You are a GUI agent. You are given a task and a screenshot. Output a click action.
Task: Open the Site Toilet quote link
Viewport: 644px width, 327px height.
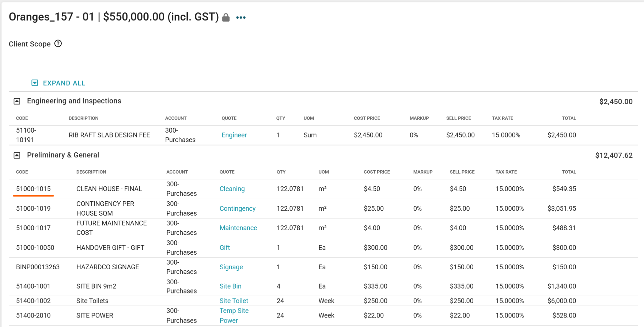click(x=234, y=301)
